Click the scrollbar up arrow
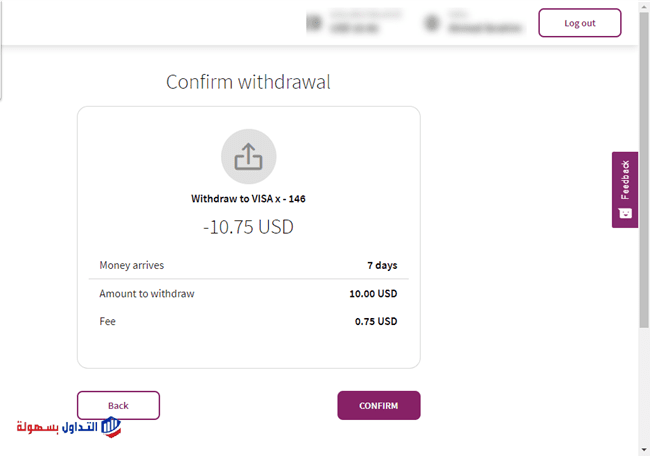The width and height of the screenshot is (650, 456). click(643, 6)
